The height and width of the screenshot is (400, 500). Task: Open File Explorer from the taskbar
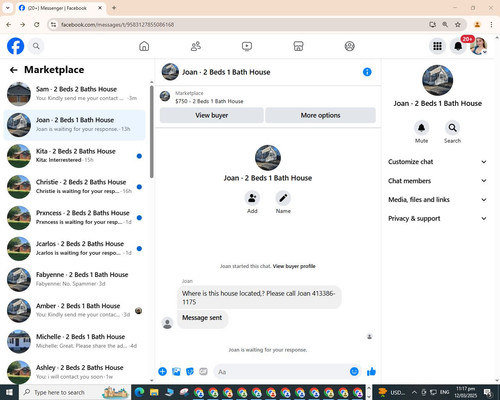(154, 392)
